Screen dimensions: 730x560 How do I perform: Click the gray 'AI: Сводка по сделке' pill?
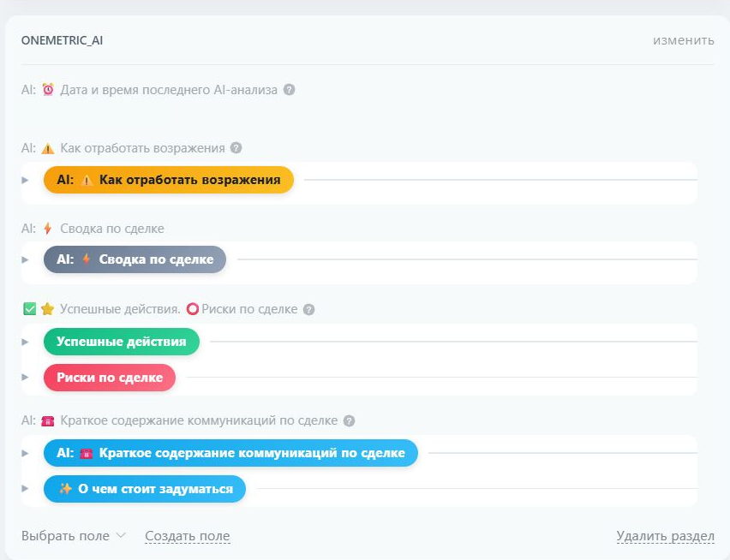coord(135,259)
